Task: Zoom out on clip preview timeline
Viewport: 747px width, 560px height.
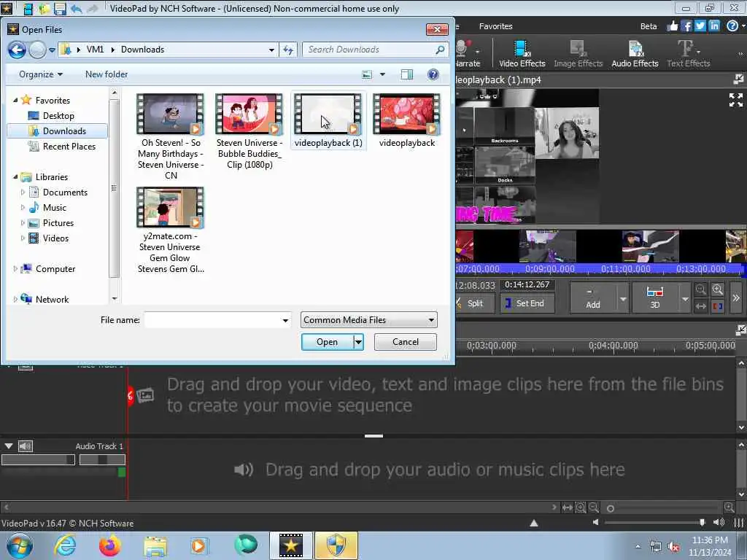Action: pyautogui.click(x=700, y=289)
